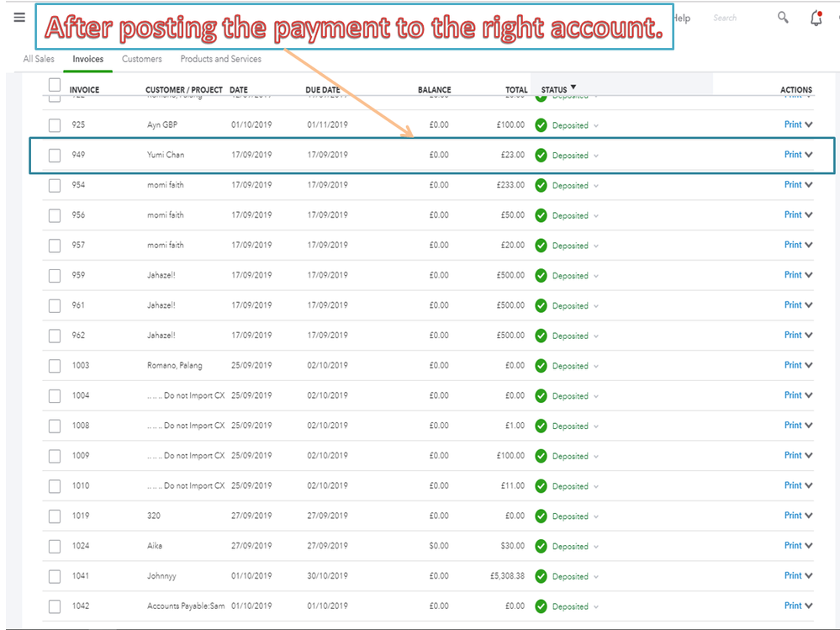Open the Products and Services tab
The width and height of the screenshot is (840, 630).
(220, 59)
